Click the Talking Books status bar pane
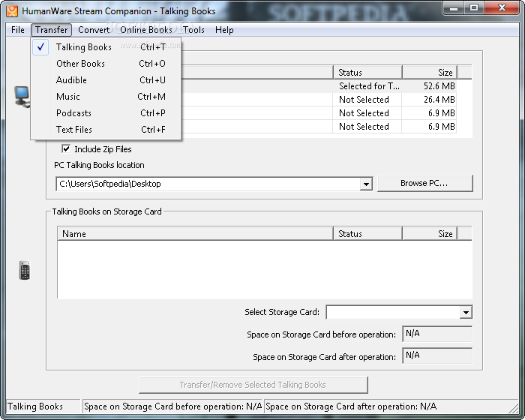Viewport: 525px width, 420px height. pyautogui.click(x=43, y=406)
